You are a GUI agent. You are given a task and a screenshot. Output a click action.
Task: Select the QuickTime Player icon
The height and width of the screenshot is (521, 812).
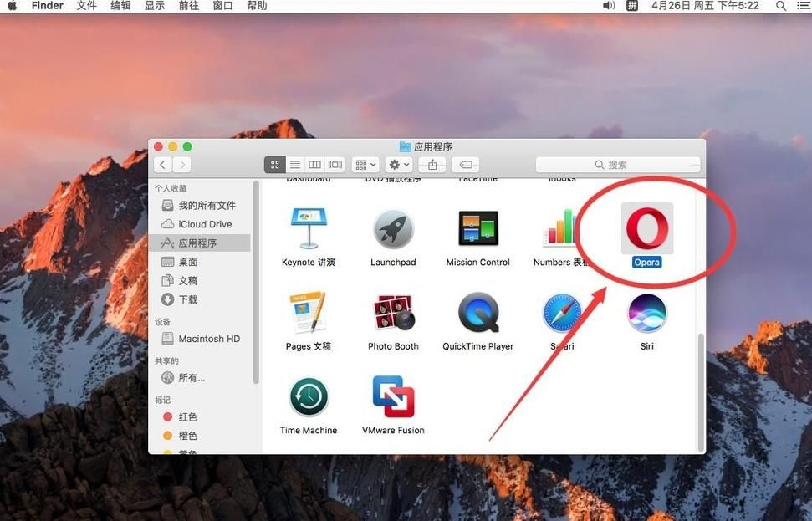478,313
